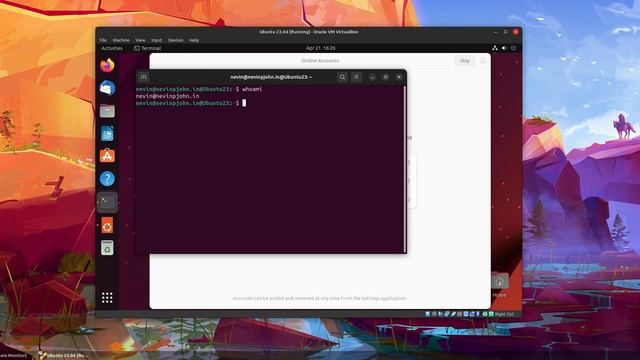640x360 pixels.
Task: Launch Firefox from the Ubuntu dock
Action: 107,65
